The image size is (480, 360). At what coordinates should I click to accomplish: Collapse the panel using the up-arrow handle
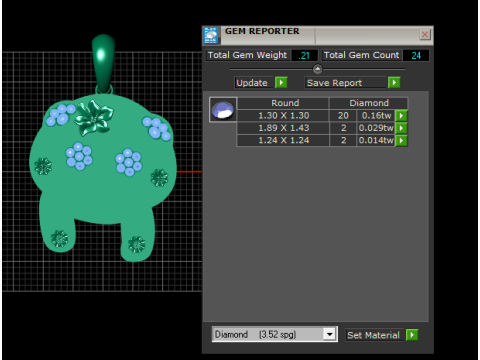click(x=318, y=69)
